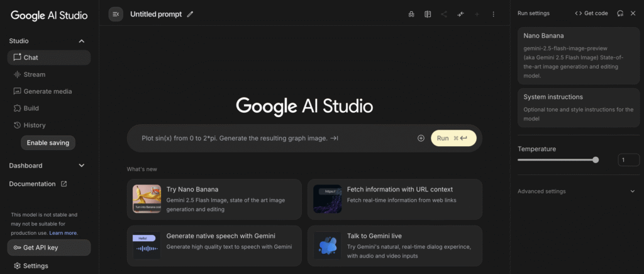
Task: Select the Nano Banana model card
Action: tap(579, 55)
